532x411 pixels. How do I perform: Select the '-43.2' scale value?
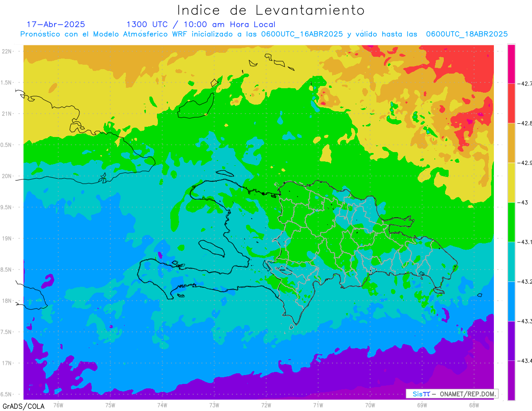524,282
